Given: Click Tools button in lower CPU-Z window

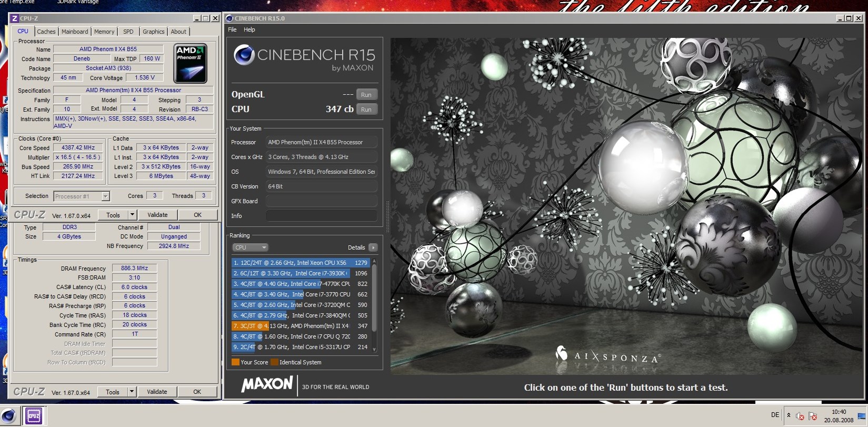Looking at the screenshot, I should [113, 392].
